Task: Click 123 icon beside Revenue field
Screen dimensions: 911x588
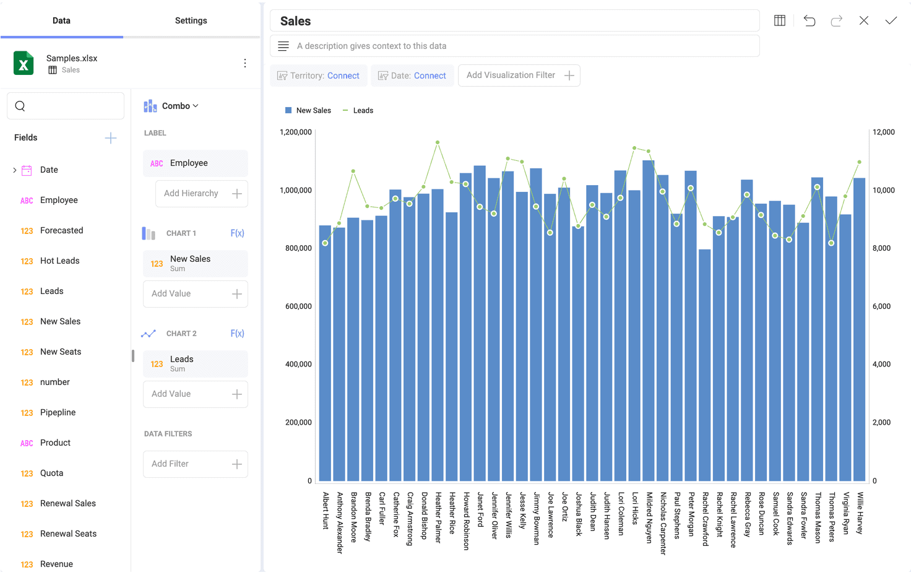Action: tap(27, 564)
